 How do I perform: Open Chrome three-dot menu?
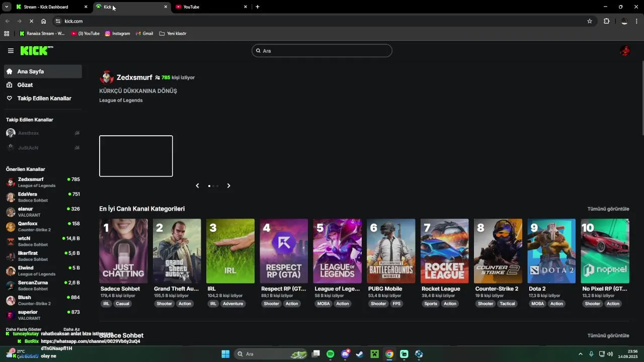point(637,21)
